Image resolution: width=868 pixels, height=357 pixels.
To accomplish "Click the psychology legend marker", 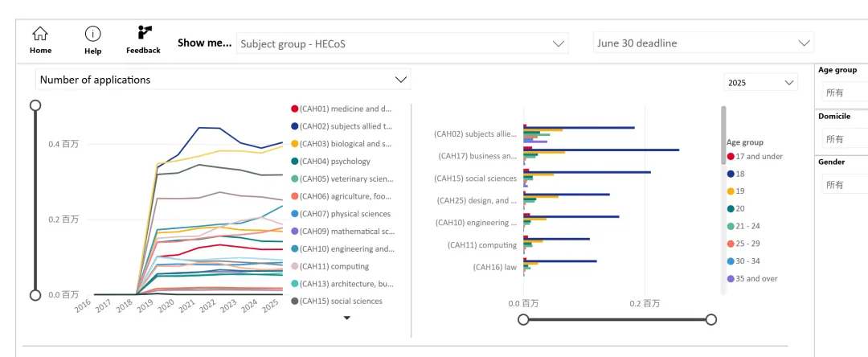I will pos(295,162).
